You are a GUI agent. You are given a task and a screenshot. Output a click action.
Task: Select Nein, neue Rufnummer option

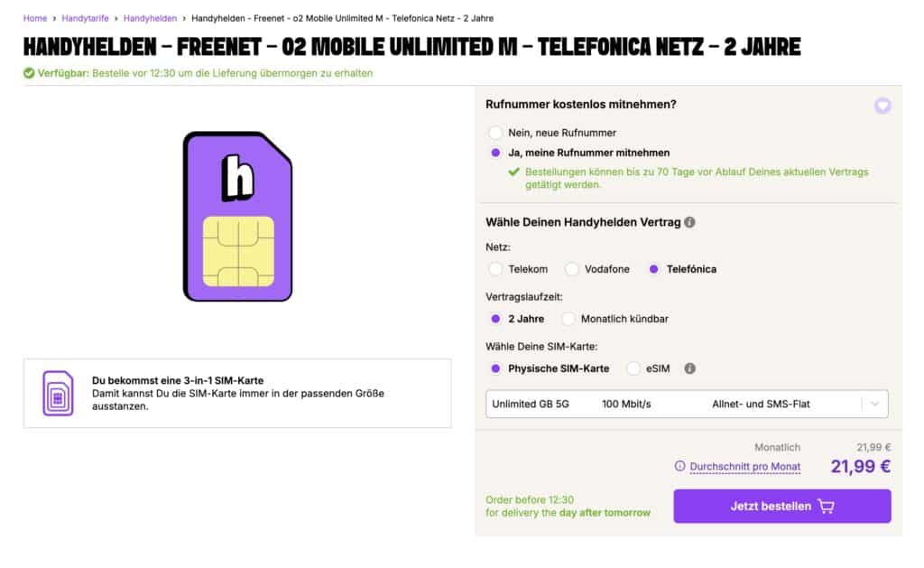pos(495,133)
